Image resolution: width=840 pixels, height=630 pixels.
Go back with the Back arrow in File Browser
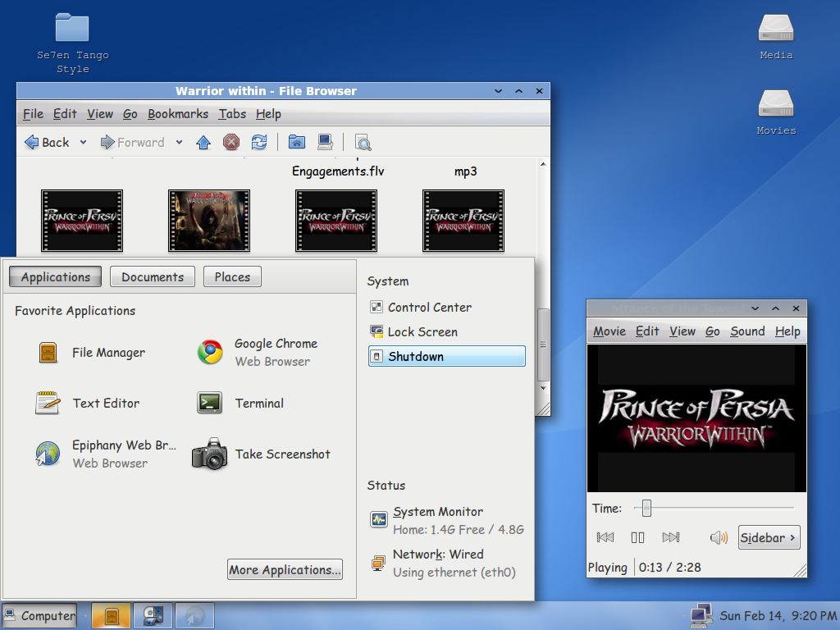coord(47,143)
